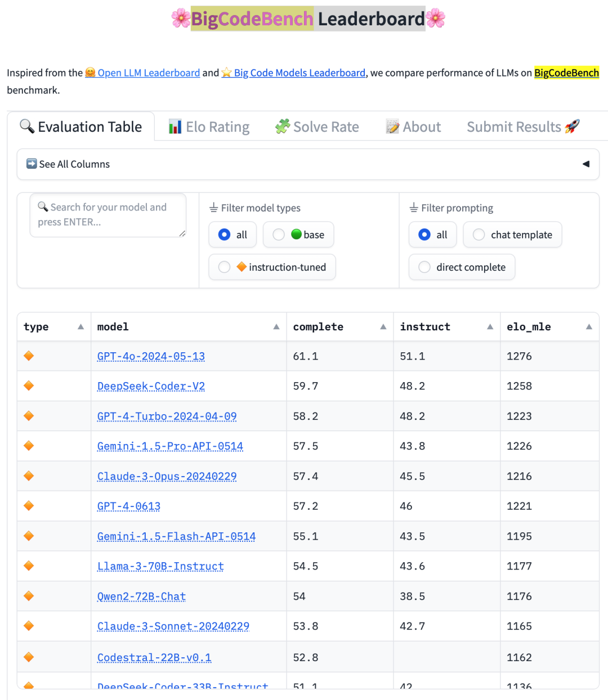The height and width of the screenshot is (700, 608).
Task: Follow the highlighted BigCodeBench link
Action: coord(566,73)
